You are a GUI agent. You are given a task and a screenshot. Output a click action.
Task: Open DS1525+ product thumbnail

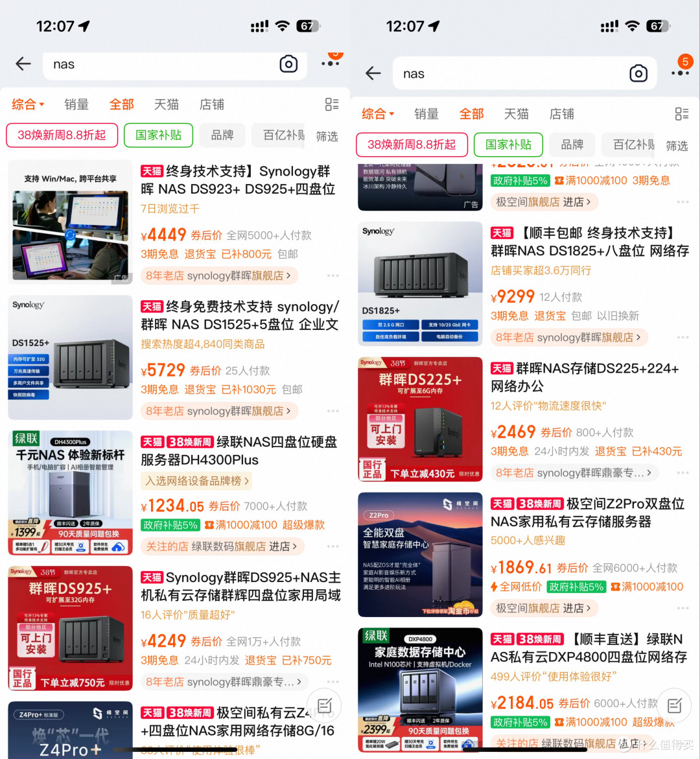coord(70,357)
